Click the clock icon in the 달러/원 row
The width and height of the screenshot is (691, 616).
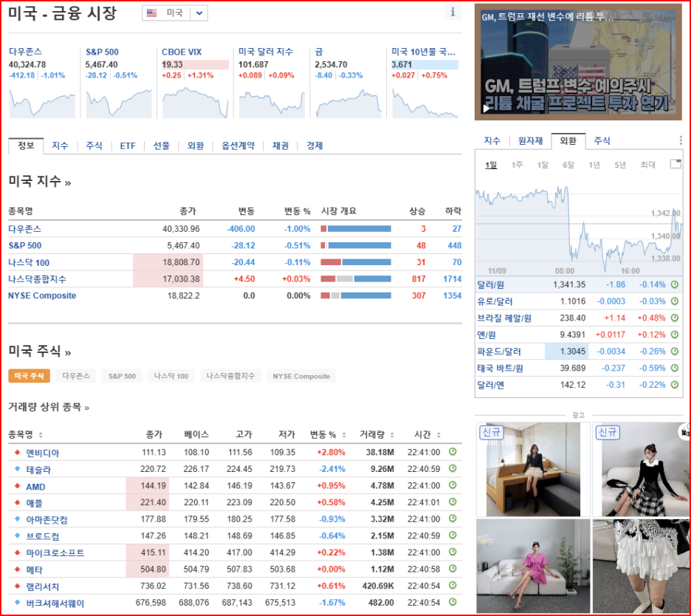[675, 284]
